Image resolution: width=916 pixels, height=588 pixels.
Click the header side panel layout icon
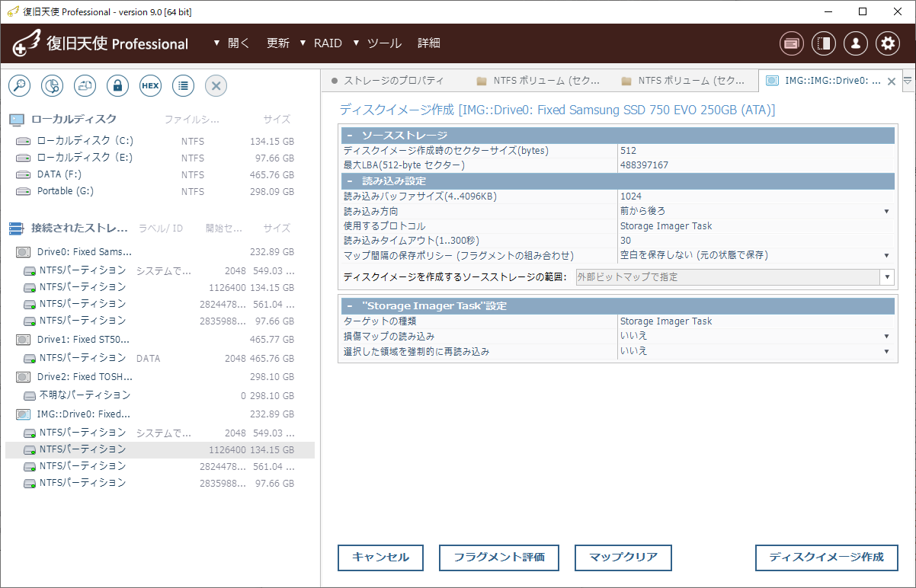click(x=824, y=43)
